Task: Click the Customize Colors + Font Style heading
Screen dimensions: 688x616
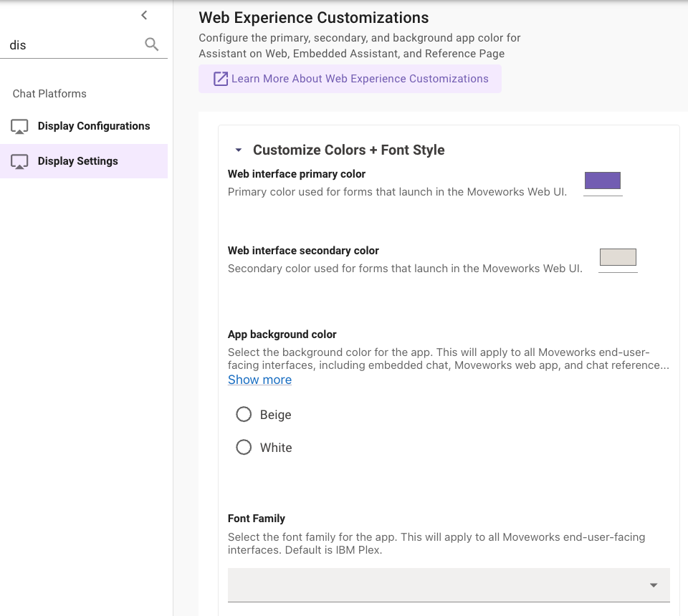Action: pyautogui.click(x=349, y=150)
